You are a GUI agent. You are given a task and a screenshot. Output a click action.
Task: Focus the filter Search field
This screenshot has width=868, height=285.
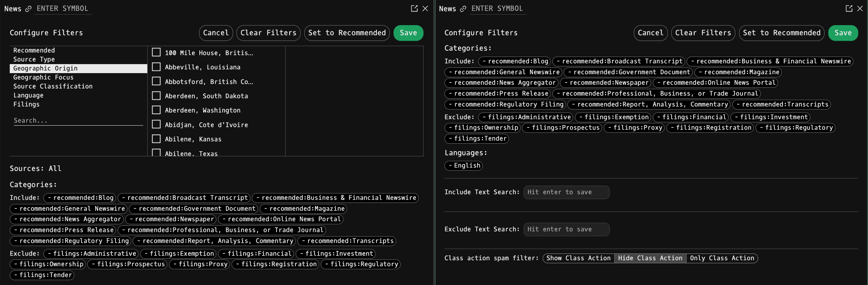[78, 120]
